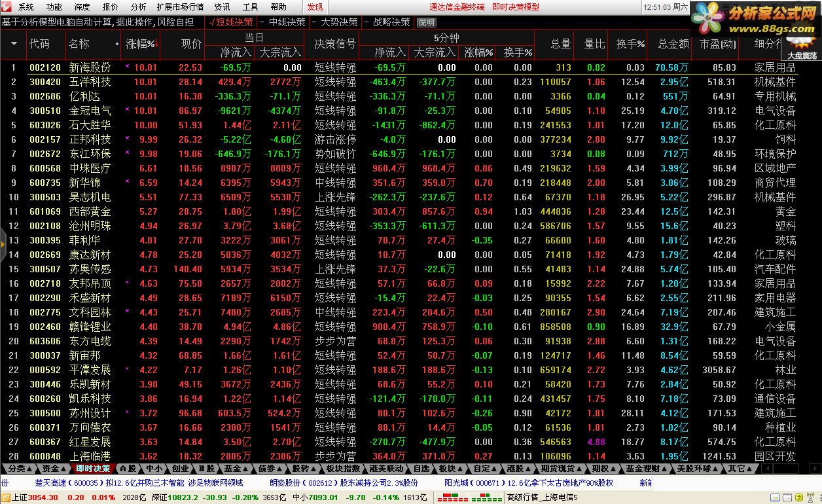Image resolution: width=822 pixels, height=504 pixels.
Task: Switch to the 创业 bottom tab
Action: (180, 469)
